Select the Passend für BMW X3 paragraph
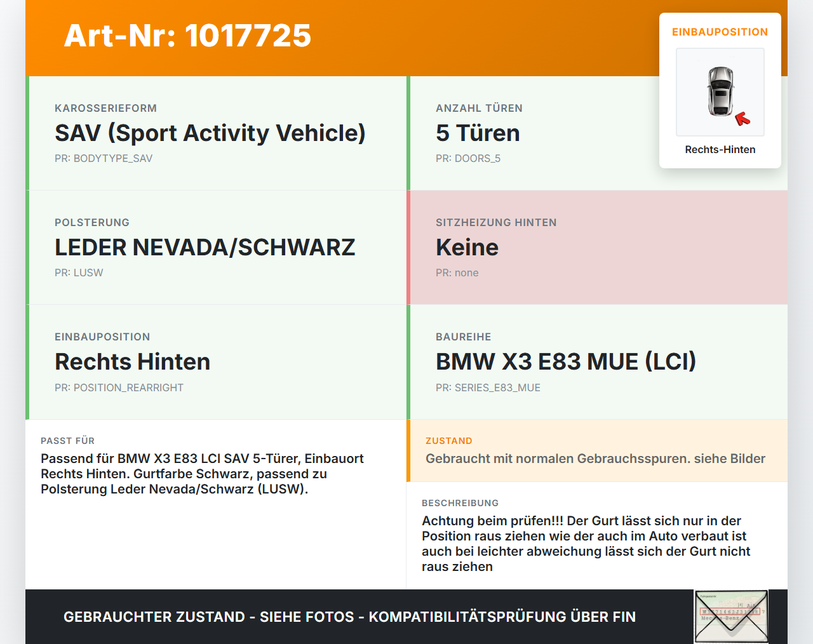This screenshot has height=644, width=813. (x=202, y=474)
